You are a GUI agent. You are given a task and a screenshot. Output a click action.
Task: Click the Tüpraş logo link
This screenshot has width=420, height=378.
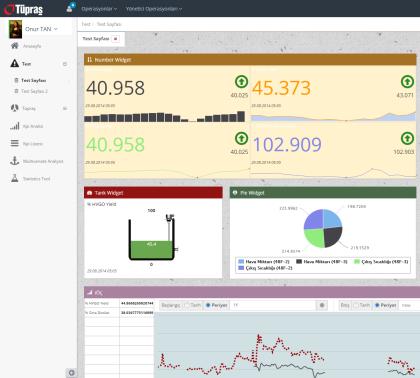tap(23, 9)
